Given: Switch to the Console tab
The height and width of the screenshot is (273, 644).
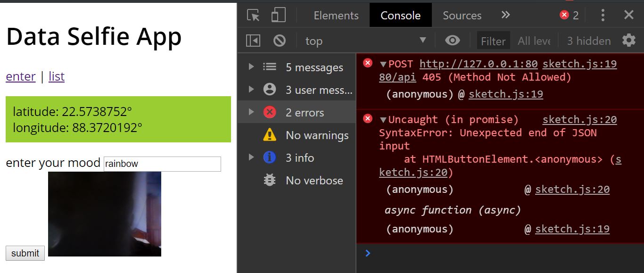Looking at the screenshot, I should (400, 16).
